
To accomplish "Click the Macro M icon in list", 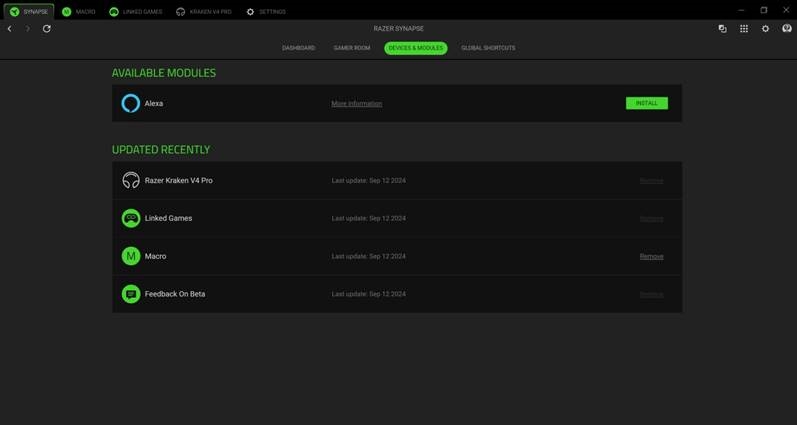I will coord(131,256).
